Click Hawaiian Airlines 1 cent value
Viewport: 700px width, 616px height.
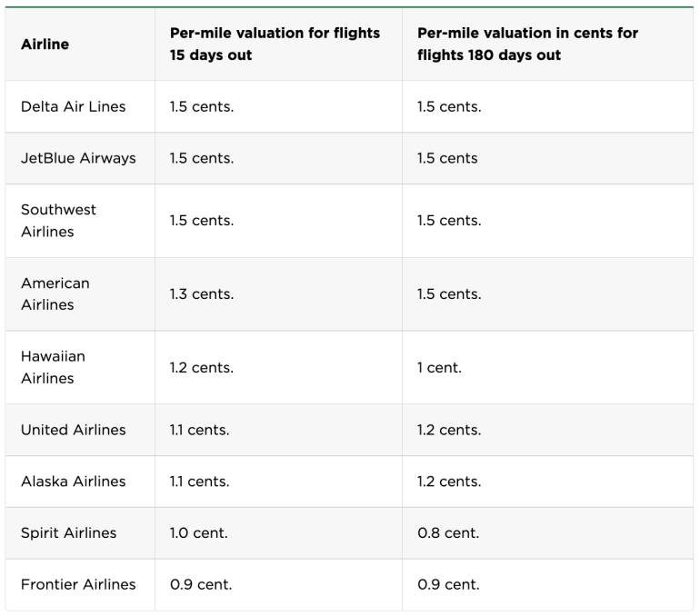[440, 368]
